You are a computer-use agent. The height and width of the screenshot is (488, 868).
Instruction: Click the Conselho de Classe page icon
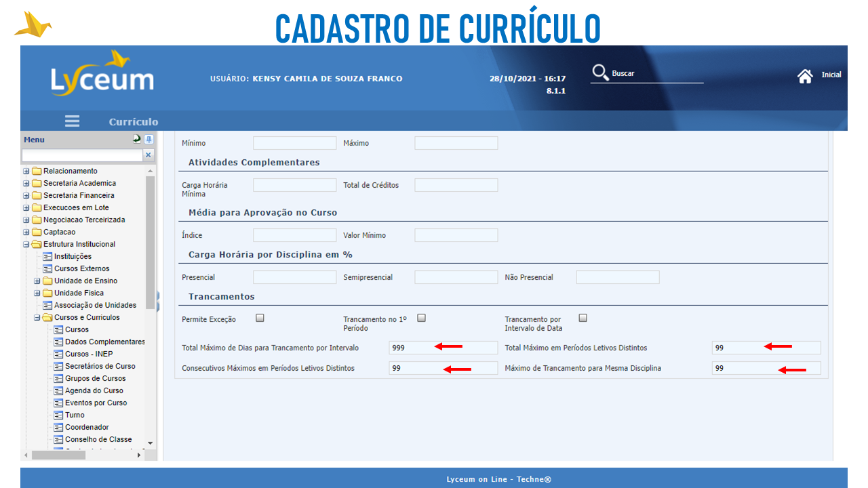click(58, 439)
